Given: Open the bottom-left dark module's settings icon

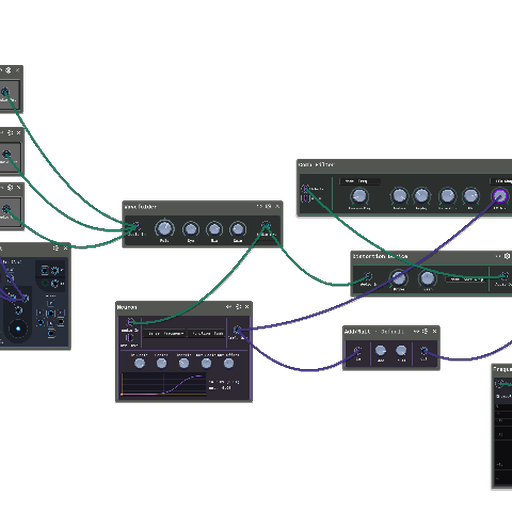Looking at the screenshot, I should click(x=56, y=248).
